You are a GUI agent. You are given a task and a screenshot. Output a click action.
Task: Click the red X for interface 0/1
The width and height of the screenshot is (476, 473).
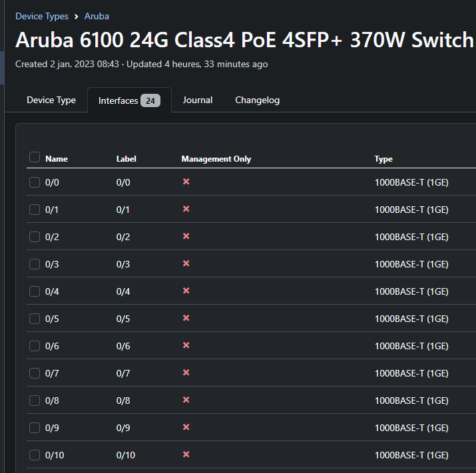tap(186, 209)
